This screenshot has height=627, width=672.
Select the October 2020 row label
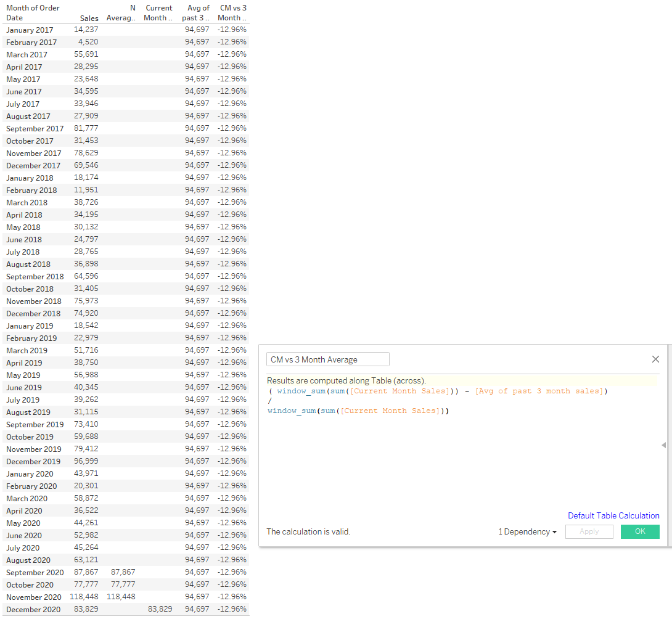[30, 585]
